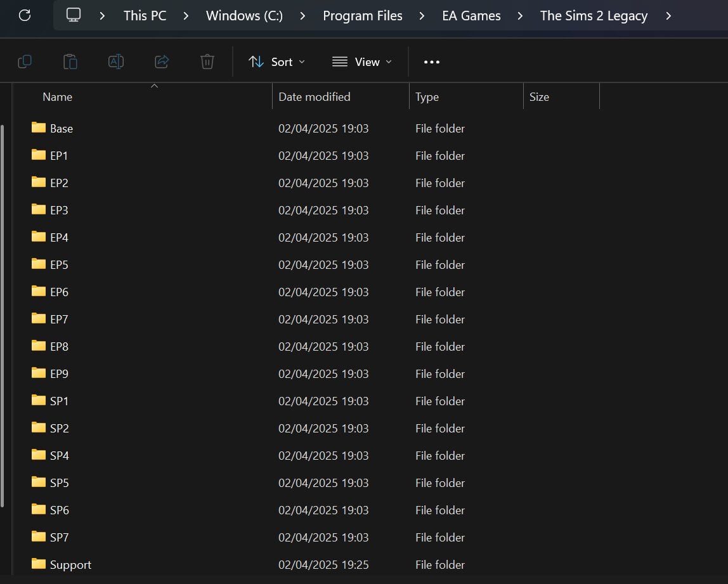Select the EP7 folder icon
This screenshot has height=584, width=728.
pyautogui.click(x=39, y=318)
